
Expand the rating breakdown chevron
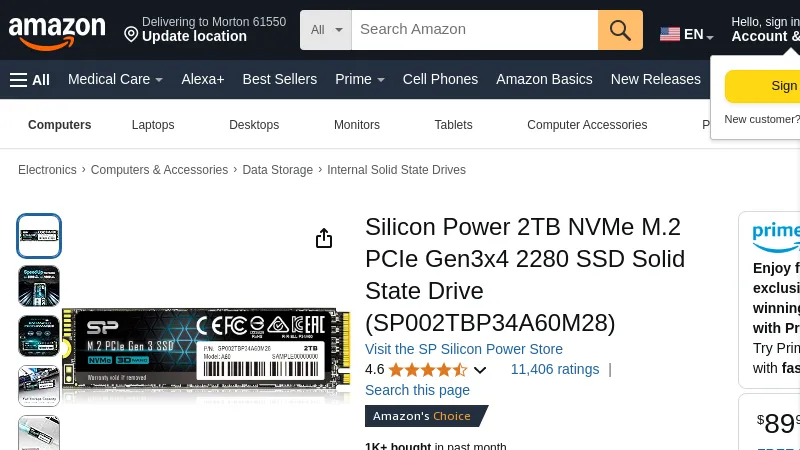[x=480, y=370]
